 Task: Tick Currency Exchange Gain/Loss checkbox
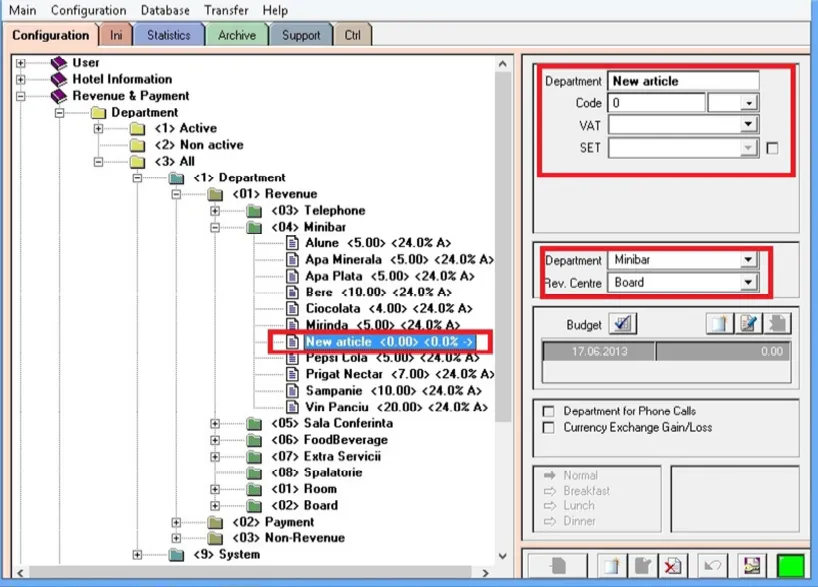pos(548,428)
